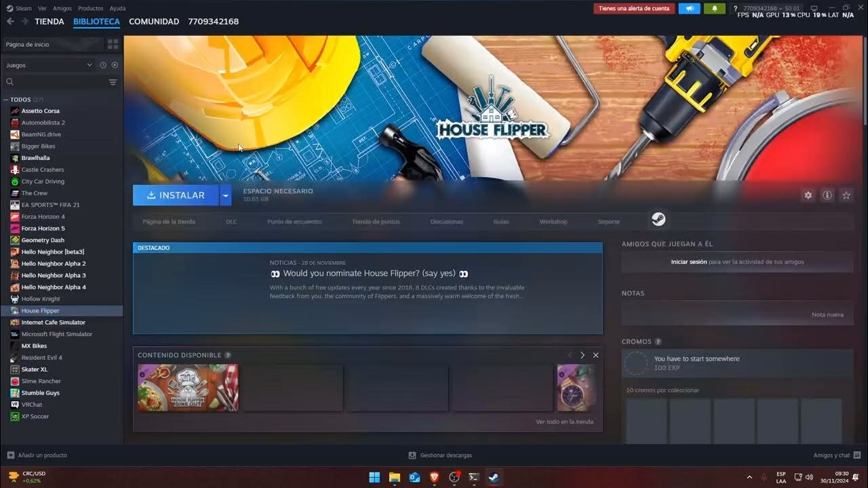This screenshot has height=488, width=868.
Task: Click the Slime Rancher game icon
Action: [15, 381]
